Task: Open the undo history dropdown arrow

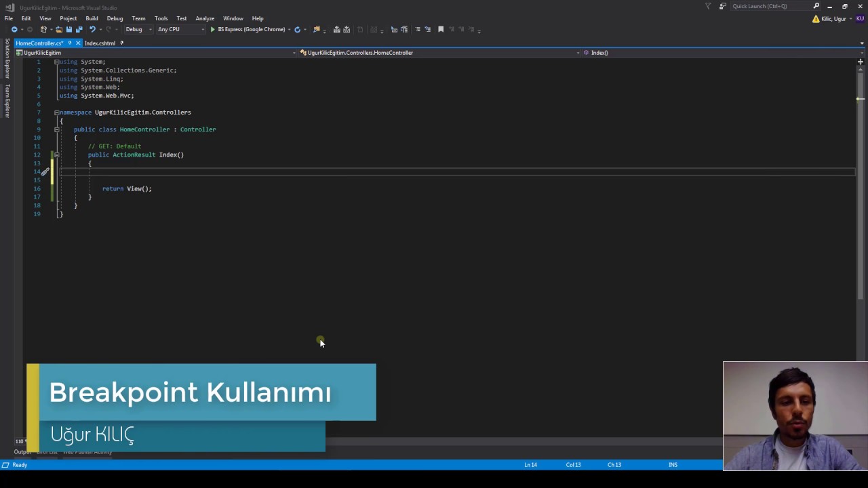Action: 100,29
